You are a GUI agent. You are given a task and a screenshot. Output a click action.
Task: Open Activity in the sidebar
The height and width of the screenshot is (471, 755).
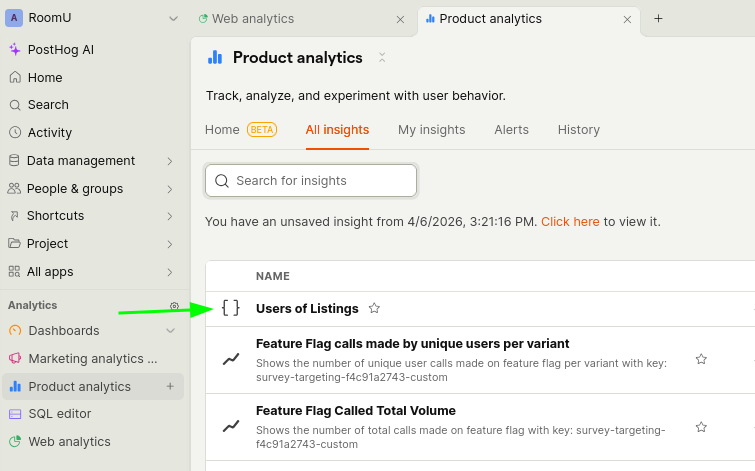click(x=49, y=132)
